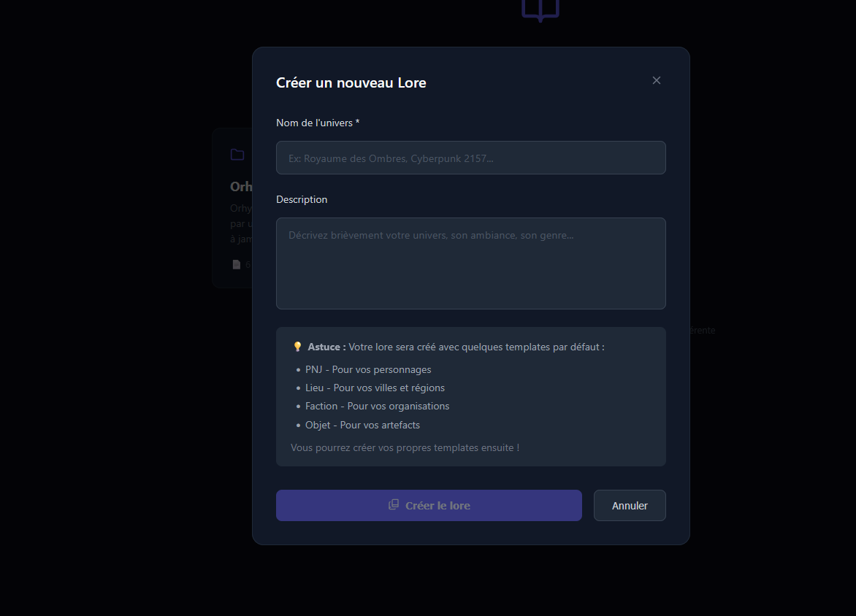This screenshot has width=856, height=616.
Task: Click the Lieu - Pour vos villes item
Action: pyautogui.click(x=375, y=388)
